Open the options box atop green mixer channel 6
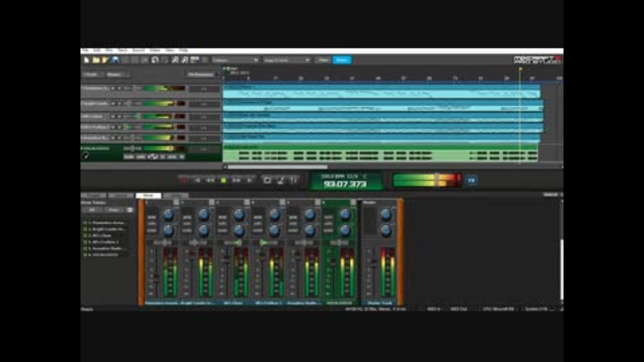Viewport: 644px width, 362px height. tap(352, 202)
